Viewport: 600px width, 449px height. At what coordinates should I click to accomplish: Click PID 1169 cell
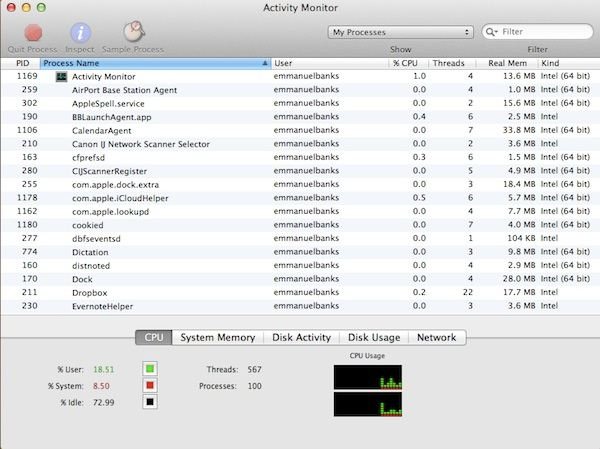[27, 76]
